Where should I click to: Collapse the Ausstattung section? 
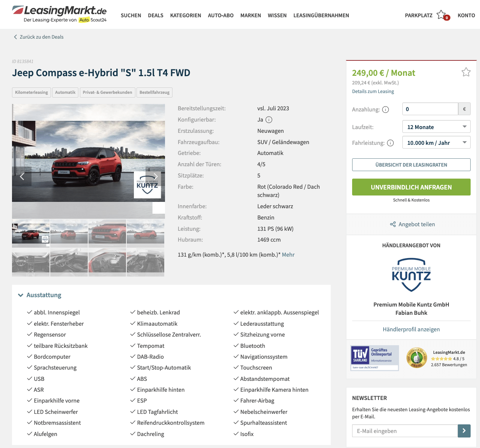(x=40, y=295)
